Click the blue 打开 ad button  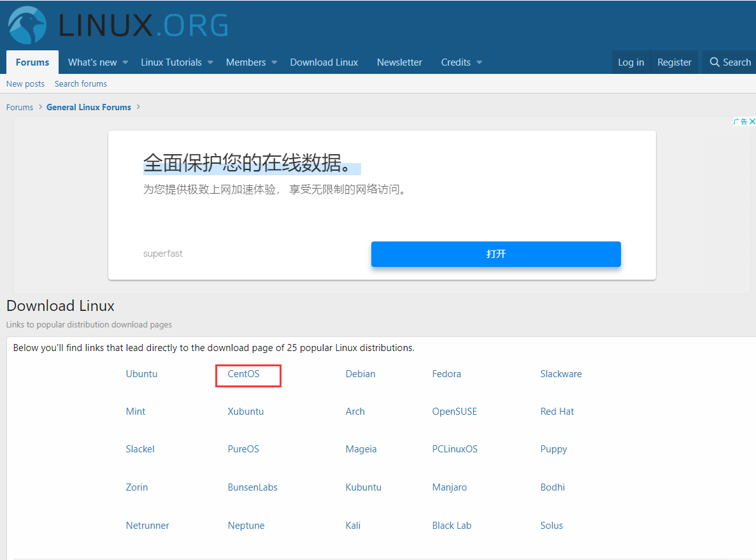[496, 254]
